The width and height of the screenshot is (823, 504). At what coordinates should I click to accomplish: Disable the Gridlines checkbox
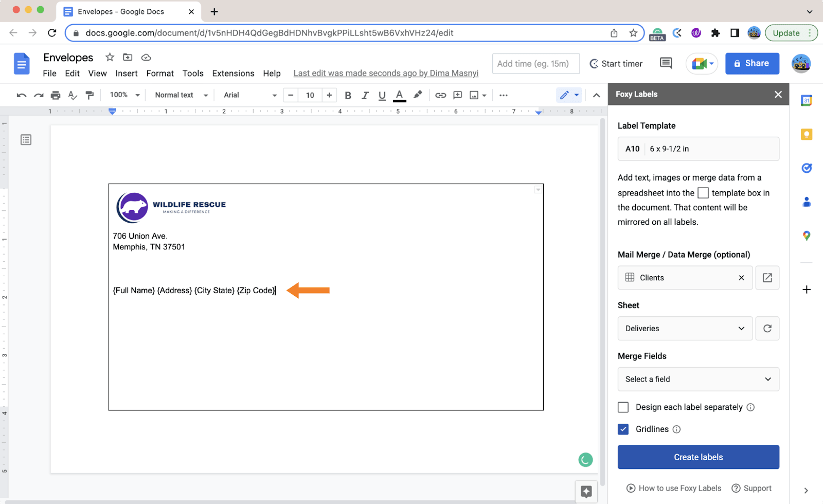click(623, 429)
